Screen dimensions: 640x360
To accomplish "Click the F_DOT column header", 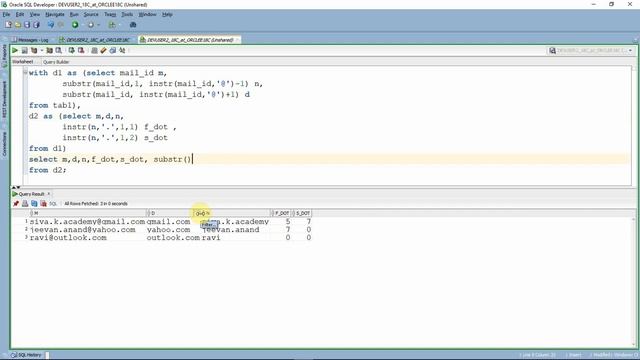I will [x=282, y=213].
